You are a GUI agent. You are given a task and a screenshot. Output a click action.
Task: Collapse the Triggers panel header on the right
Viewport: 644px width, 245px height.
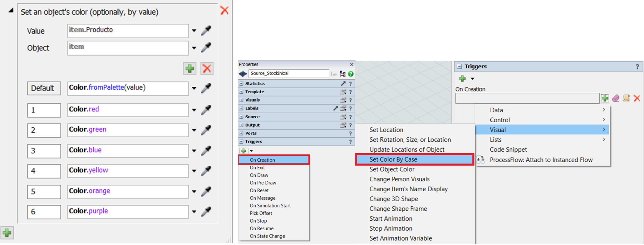[459, 66]
